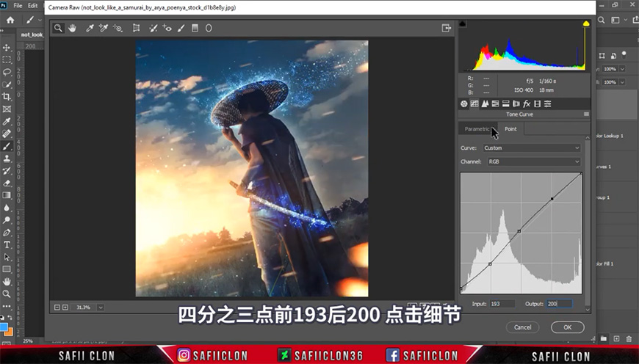
Task: Open the Lens Corrections panel icon
Action: [x=516, y=103]
